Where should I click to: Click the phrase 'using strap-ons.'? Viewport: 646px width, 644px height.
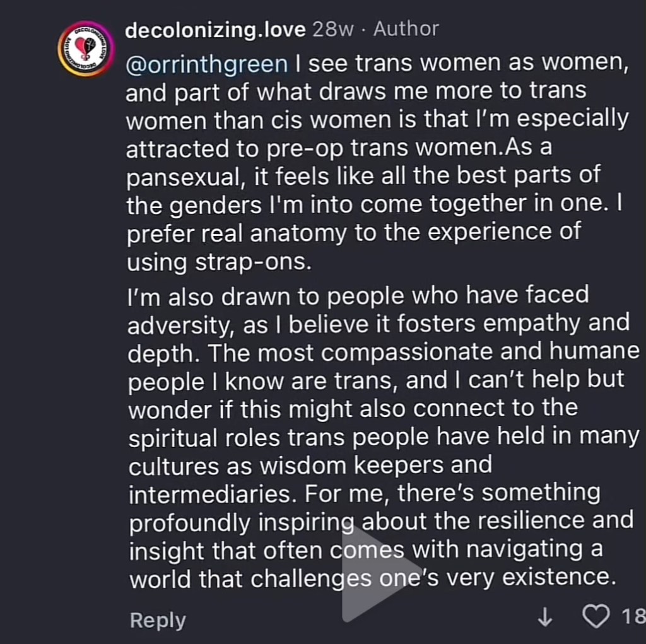(219, 261)
